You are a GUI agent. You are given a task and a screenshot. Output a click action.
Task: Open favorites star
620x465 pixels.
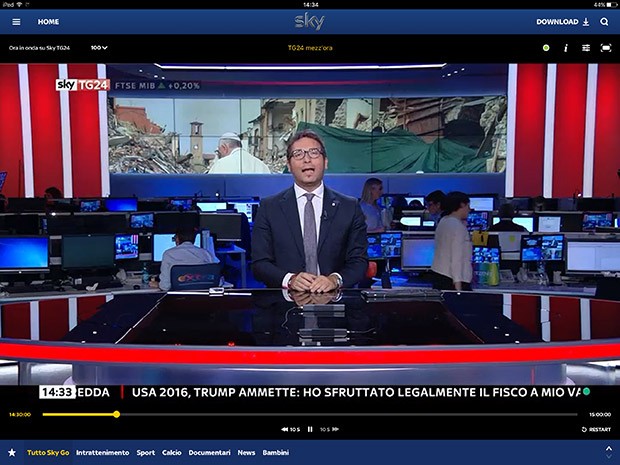coord(12,452)
